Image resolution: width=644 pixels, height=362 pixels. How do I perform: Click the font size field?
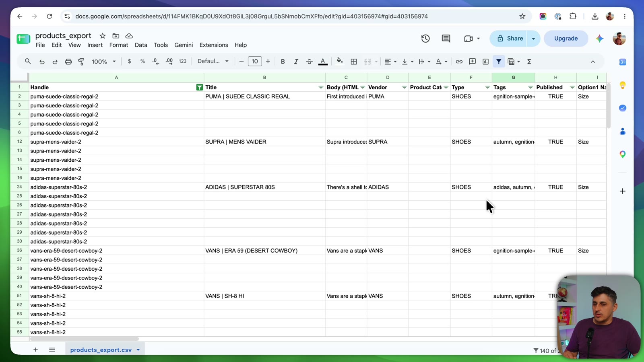point(255,62)
